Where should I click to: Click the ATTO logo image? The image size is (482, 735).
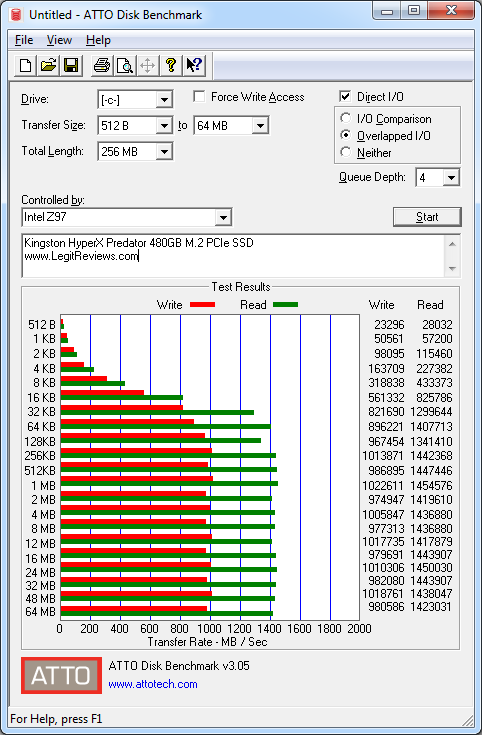61,675
